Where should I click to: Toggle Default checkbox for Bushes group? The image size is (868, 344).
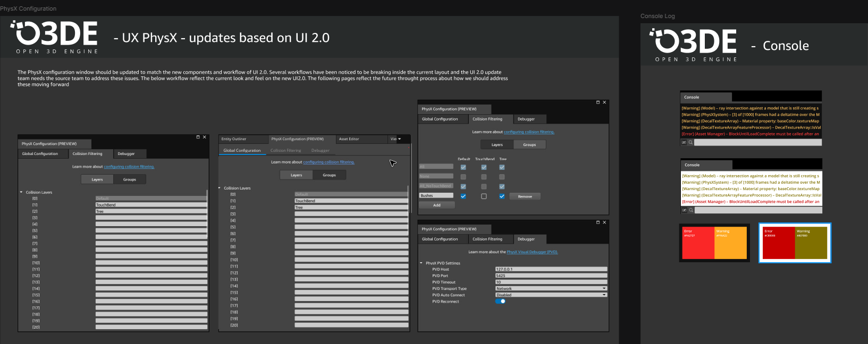pyautogui.click(x=463, y=196)
